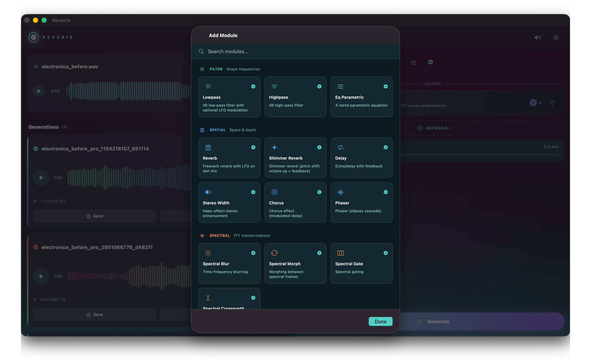591x364 pixels.
Task: Add the Stereo Width module plus icon
Action: (253, 192)
